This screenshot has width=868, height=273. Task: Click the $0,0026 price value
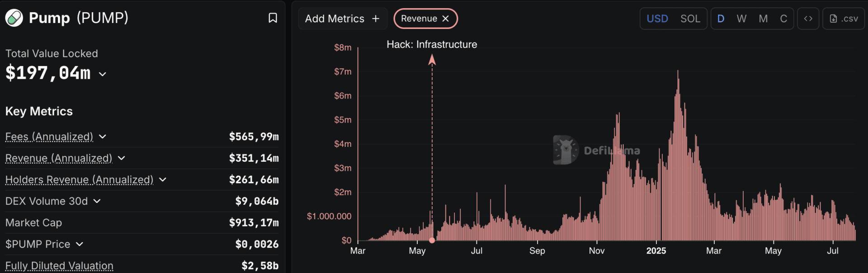point(257,244)
